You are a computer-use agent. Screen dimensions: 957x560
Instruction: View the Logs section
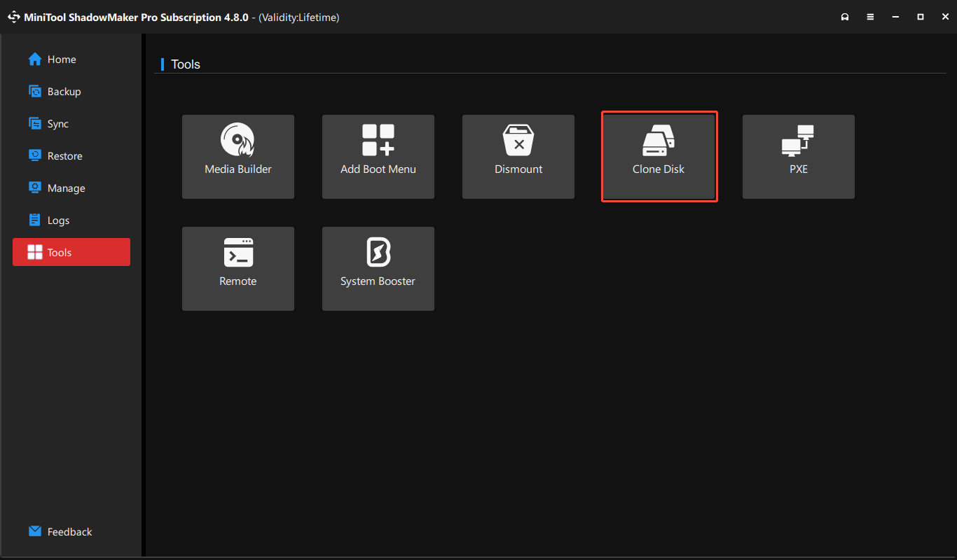point(58,220)
